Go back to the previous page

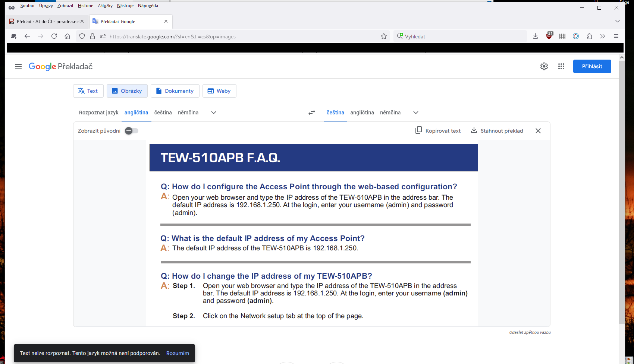[x=27, y=36]
